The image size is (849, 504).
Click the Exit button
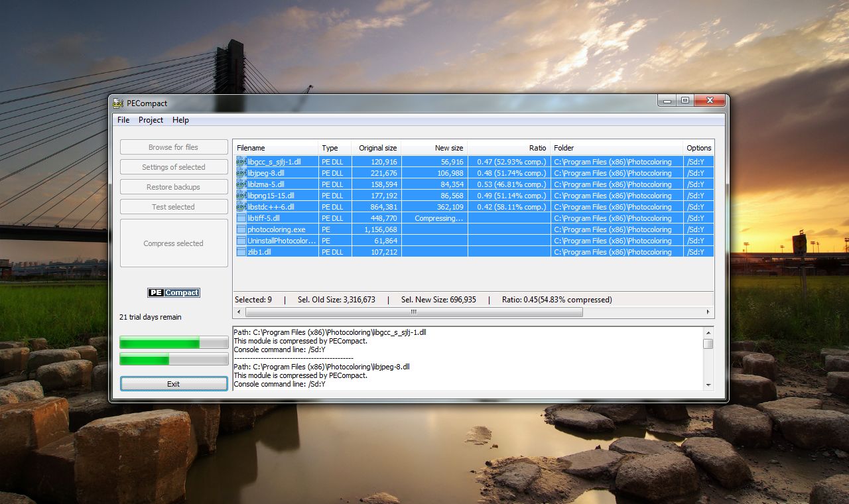(x=173, y=384)
